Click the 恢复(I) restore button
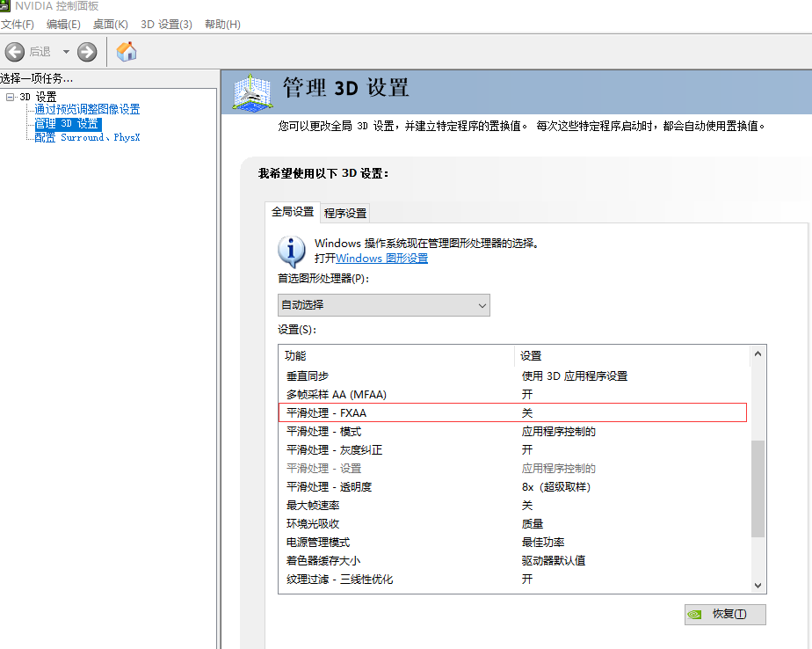The image size is (812, 649). (725, 614)
